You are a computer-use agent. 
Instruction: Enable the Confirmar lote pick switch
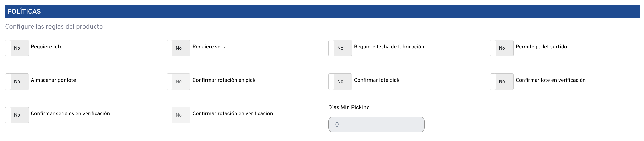click(x=340, y=82)
